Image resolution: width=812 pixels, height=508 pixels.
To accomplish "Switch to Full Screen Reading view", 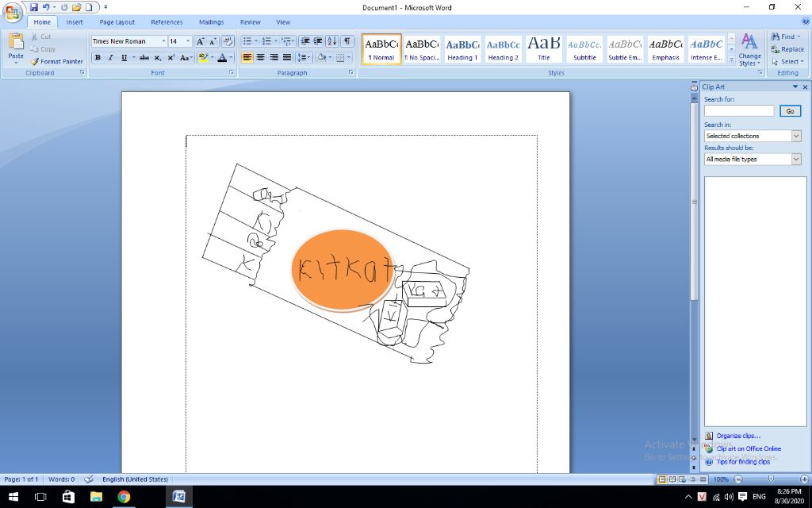I will tap(672, 479).
